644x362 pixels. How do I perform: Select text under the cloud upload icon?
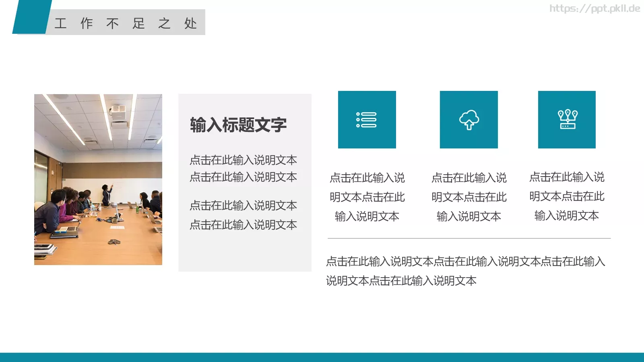[x=469, y=197]
